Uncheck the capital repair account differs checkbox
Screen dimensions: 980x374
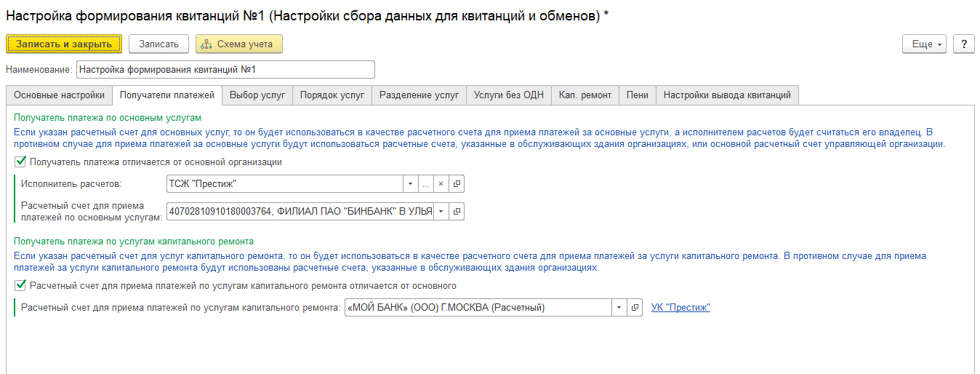click(20, 285)
